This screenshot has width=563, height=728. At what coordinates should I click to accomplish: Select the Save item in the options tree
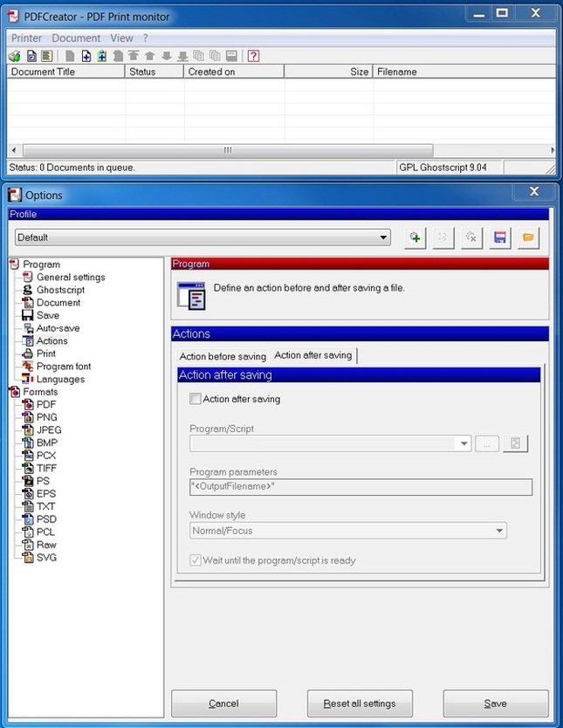click(x=48, y=315)
